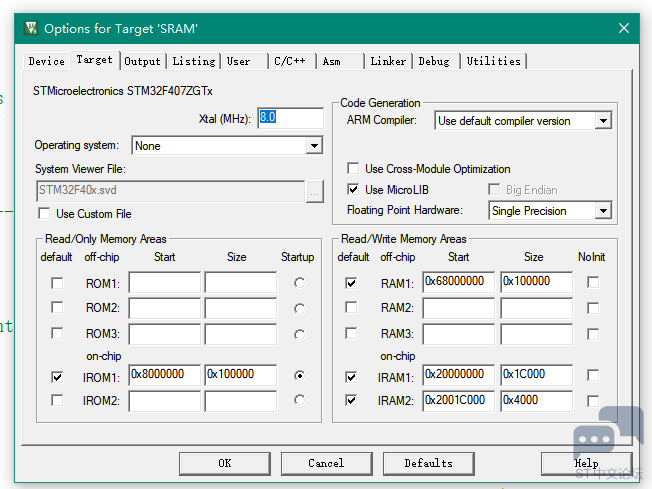
Task: Uncheck the RAM1 default checkbox
Action: tap(351, 283)
